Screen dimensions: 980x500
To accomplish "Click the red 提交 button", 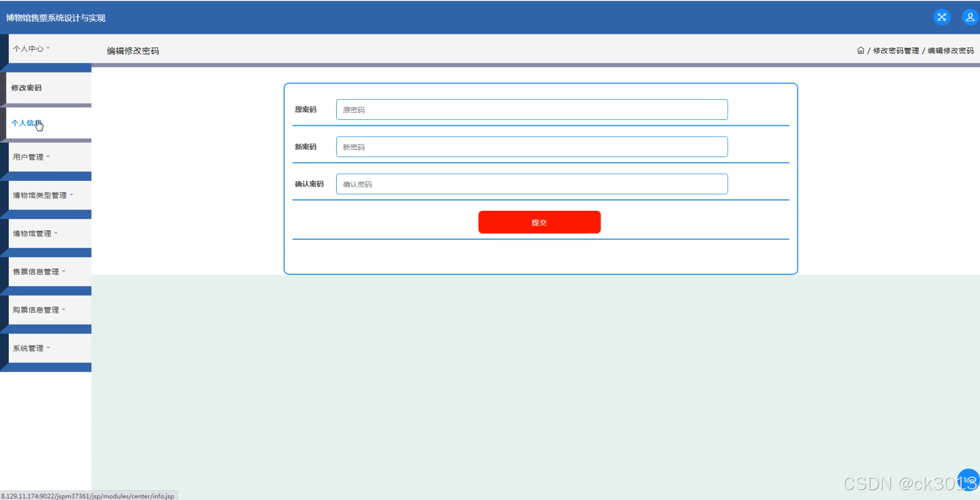I will pyautogui.click(x=540, y=222).
